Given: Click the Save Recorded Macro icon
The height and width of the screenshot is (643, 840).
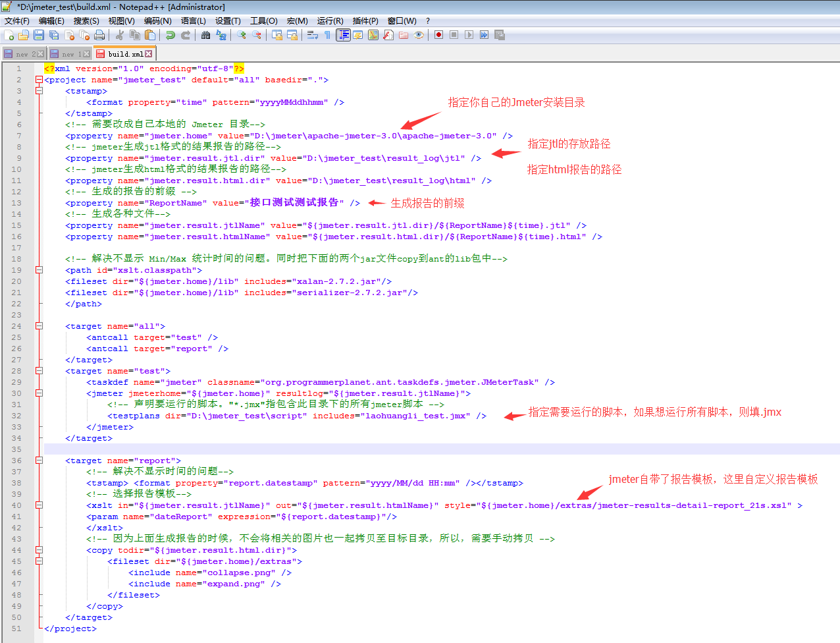Looking at the screenshot, I should coord(499,35).
